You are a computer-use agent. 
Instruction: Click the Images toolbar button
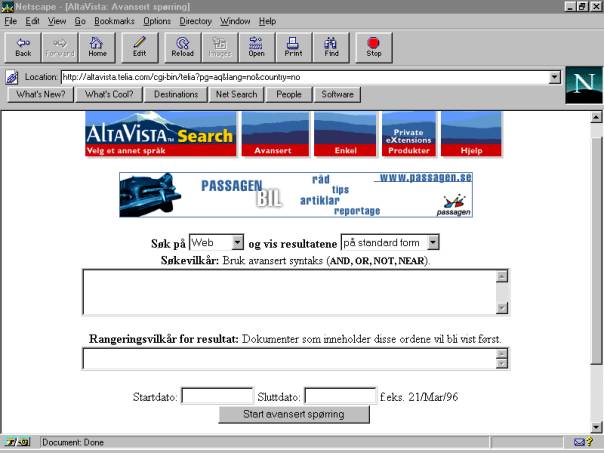220,48
